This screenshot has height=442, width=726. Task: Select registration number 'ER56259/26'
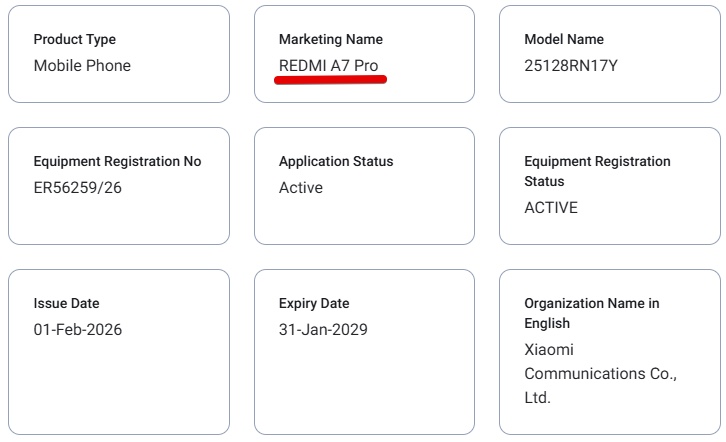(77, 188)
